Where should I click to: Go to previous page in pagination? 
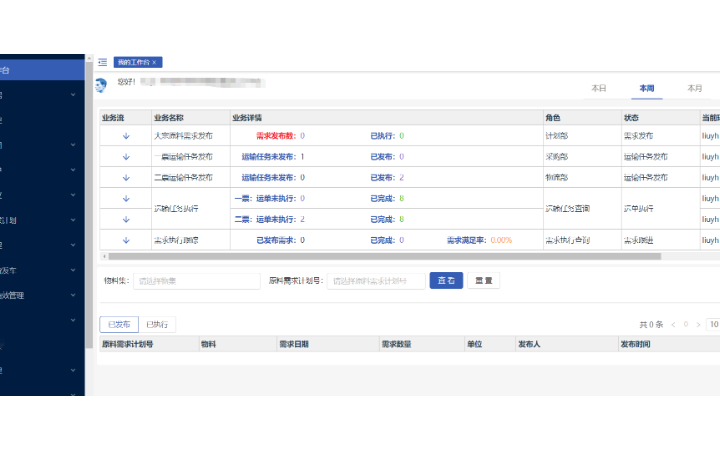coord(673,325)
